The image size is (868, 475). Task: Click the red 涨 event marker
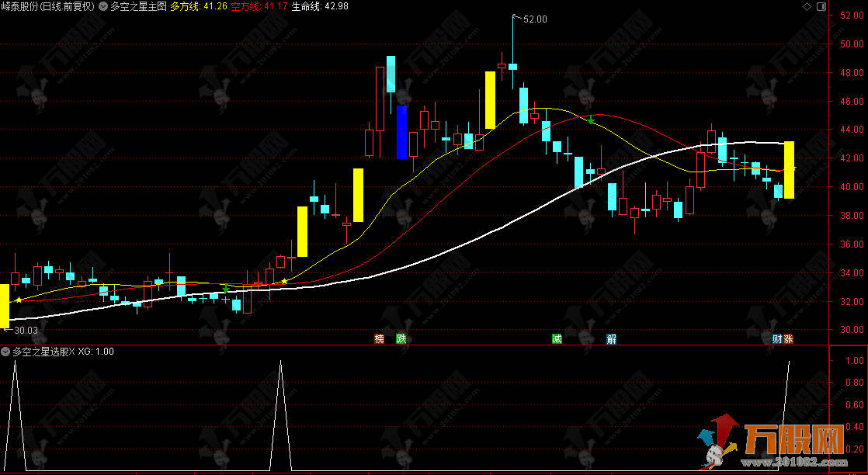point(788,338)
